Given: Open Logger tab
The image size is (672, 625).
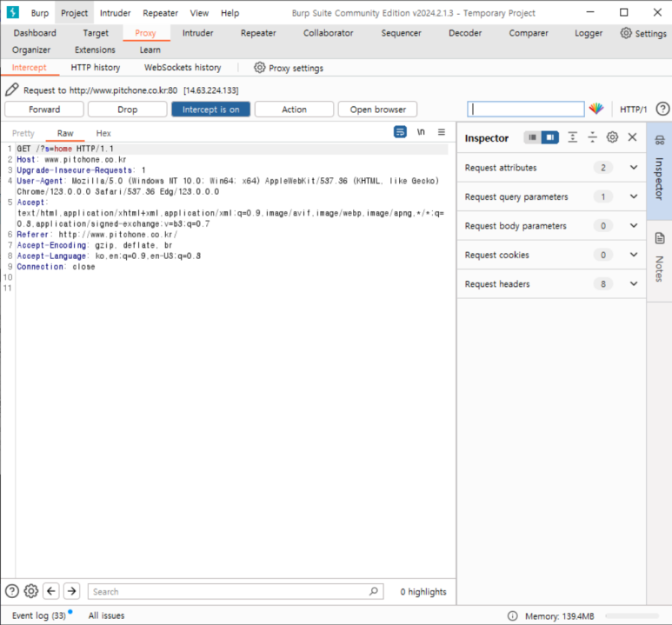Looking at the screenshot, I should 589,33.
